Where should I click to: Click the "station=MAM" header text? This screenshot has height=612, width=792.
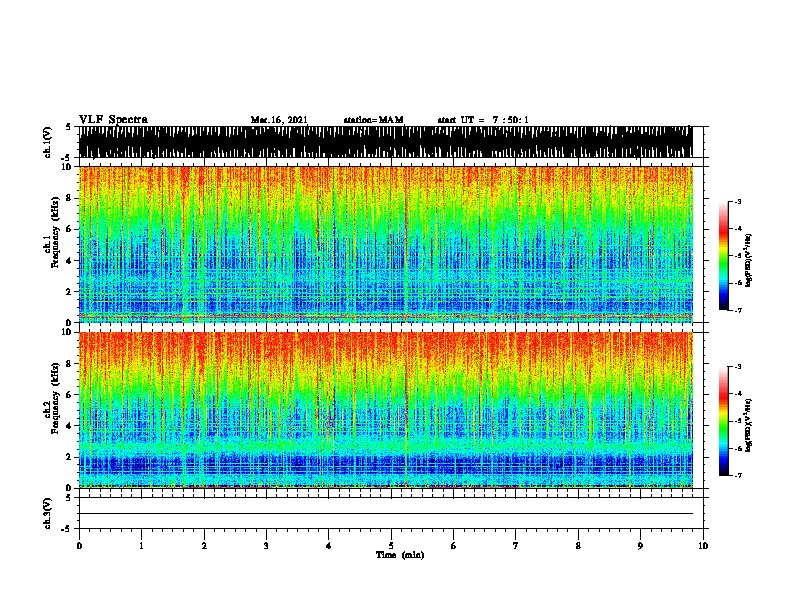(373, 120)
